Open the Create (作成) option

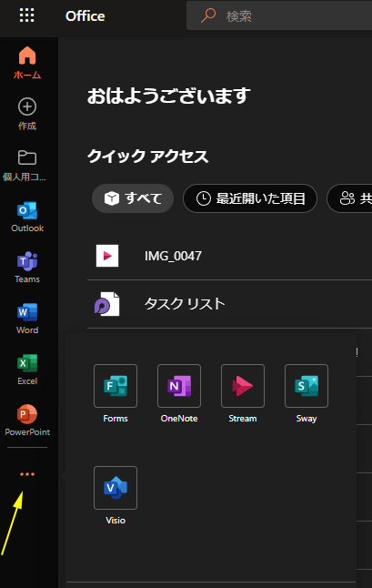pos(27,114)
